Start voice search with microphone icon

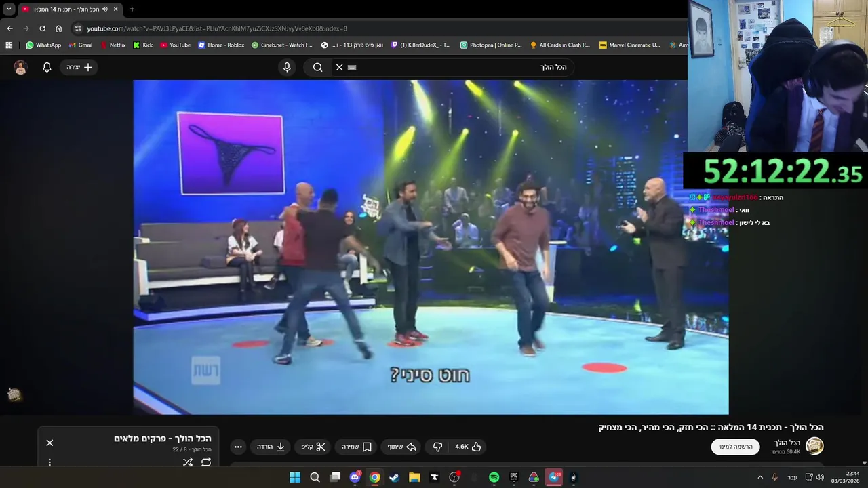point(287,67)
